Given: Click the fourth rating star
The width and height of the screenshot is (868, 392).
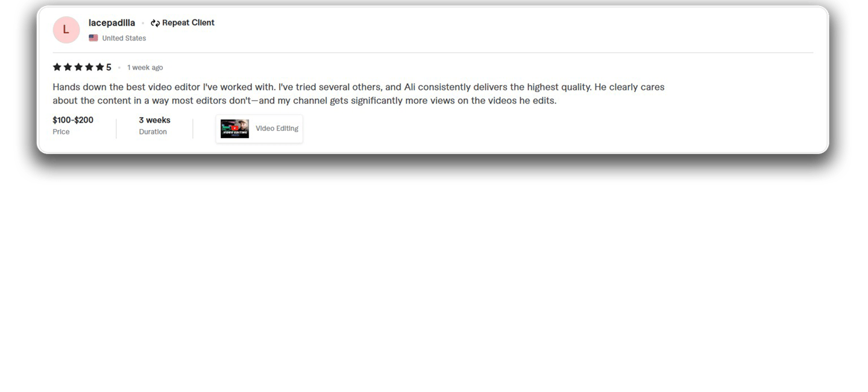Looking at the screenshot, I should 89,67.
